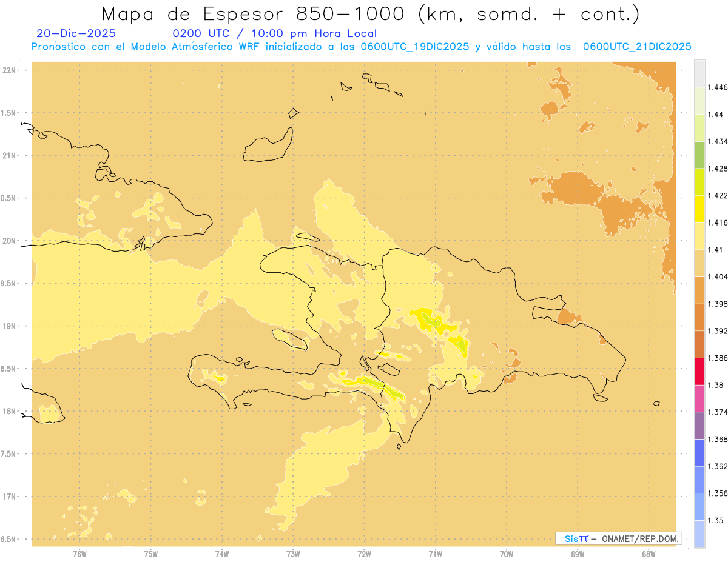Click the 7.5N latitude label
728x562 pixels.
coord(9,454)
